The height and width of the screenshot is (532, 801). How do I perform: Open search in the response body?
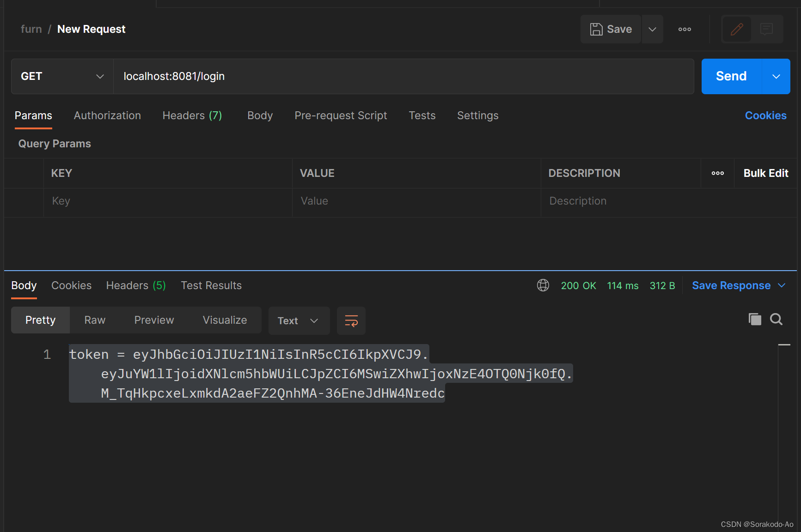click(x=776, y=319)
